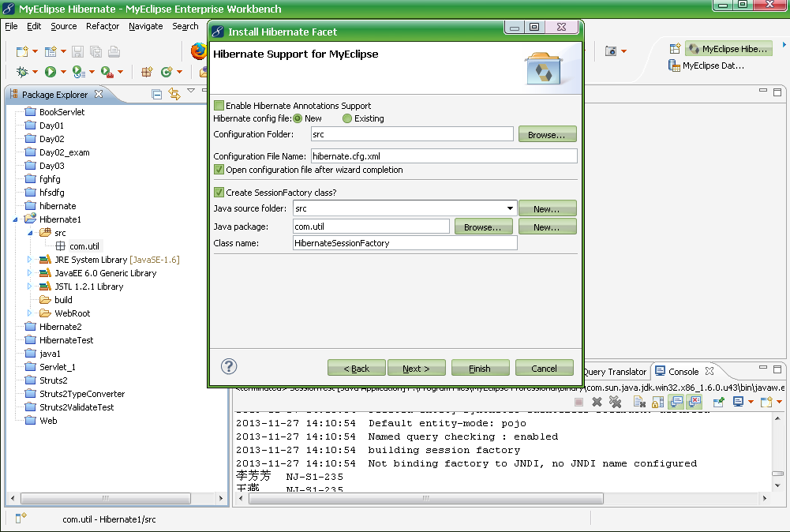Toggle show console on standard error change
Image resolution: width=790 pixels, height=532 pixels.
coord(695,402)
